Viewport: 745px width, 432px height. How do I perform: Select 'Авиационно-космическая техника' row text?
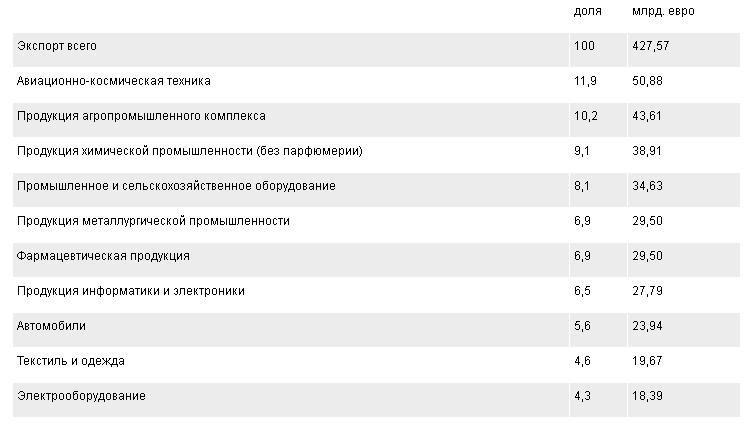tap(114, 81)
